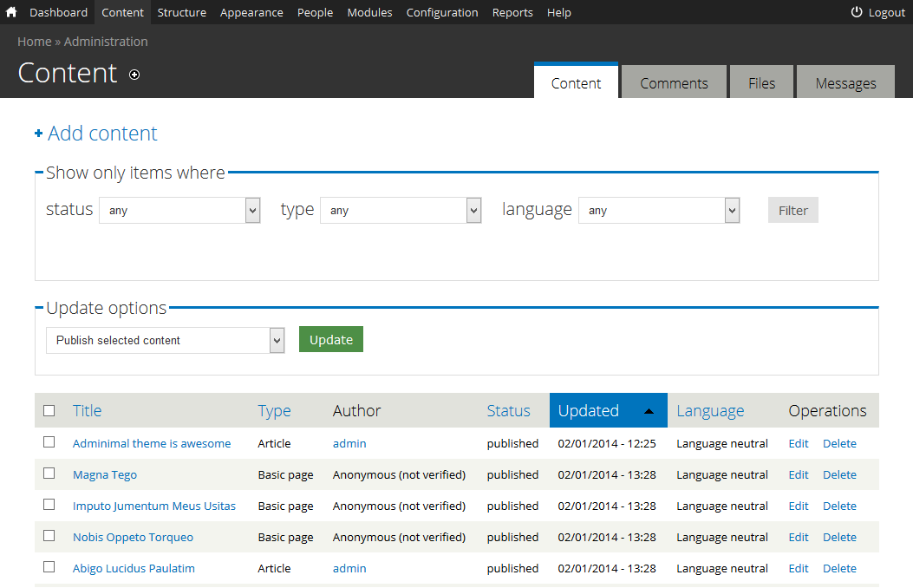Edit the Adminimal theme is awesome row
The height and width of the screenshot is (588, 913).
[799, 444]
